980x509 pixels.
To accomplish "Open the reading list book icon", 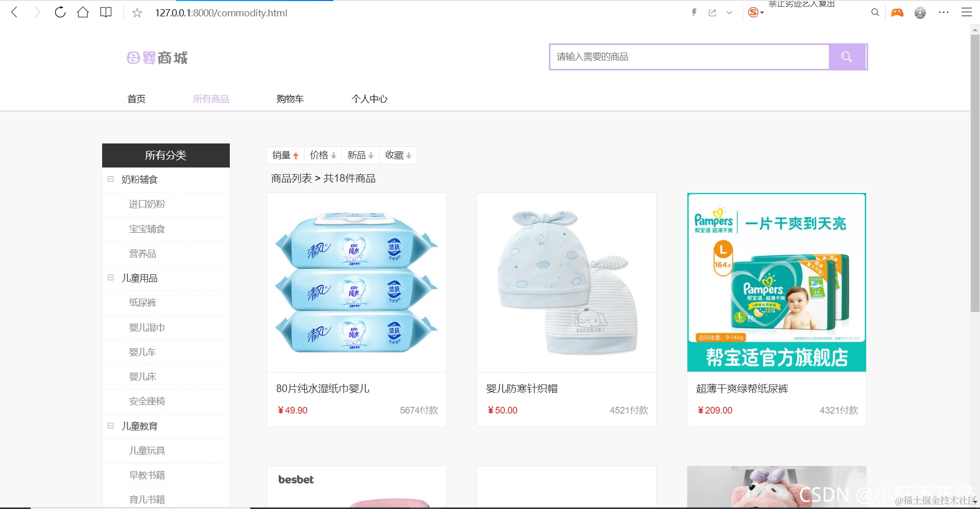I will [106, 12].
